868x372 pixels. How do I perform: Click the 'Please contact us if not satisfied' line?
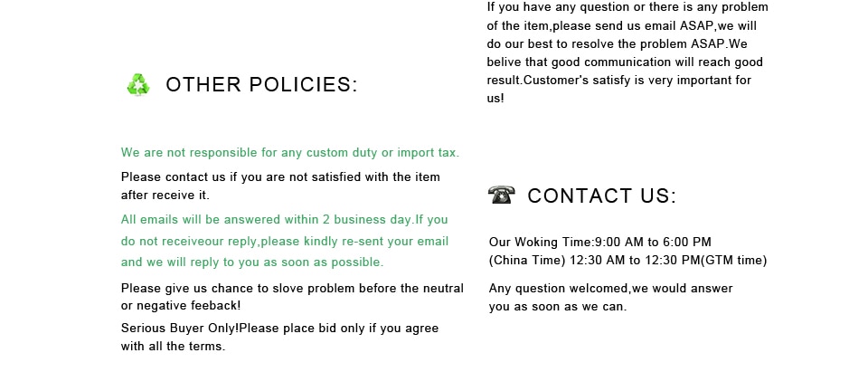(280, 177)
